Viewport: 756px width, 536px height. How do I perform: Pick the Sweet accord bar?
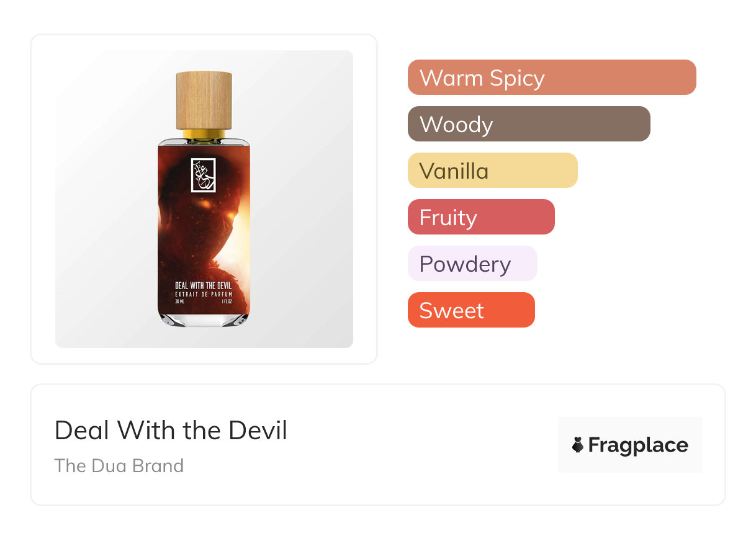point(470,310)
